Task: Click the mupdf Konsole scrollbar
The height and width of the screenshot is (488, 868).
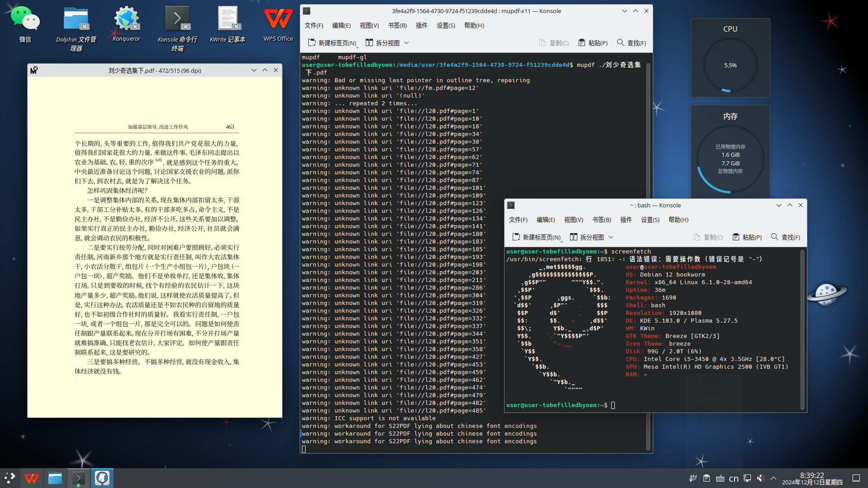Action: (648, 256)
